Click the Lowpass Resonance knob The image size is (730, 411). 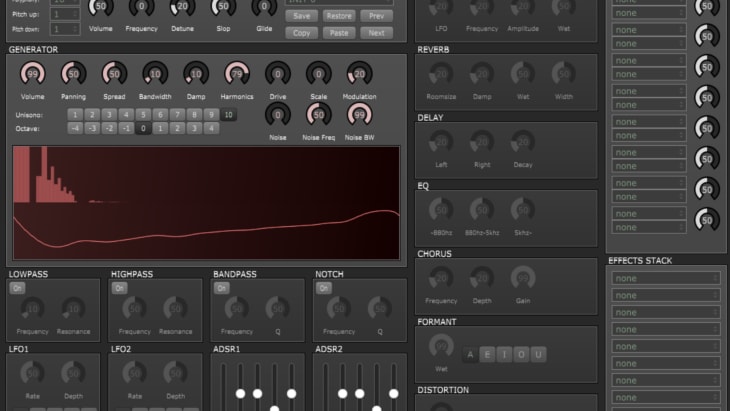[73, 309]
